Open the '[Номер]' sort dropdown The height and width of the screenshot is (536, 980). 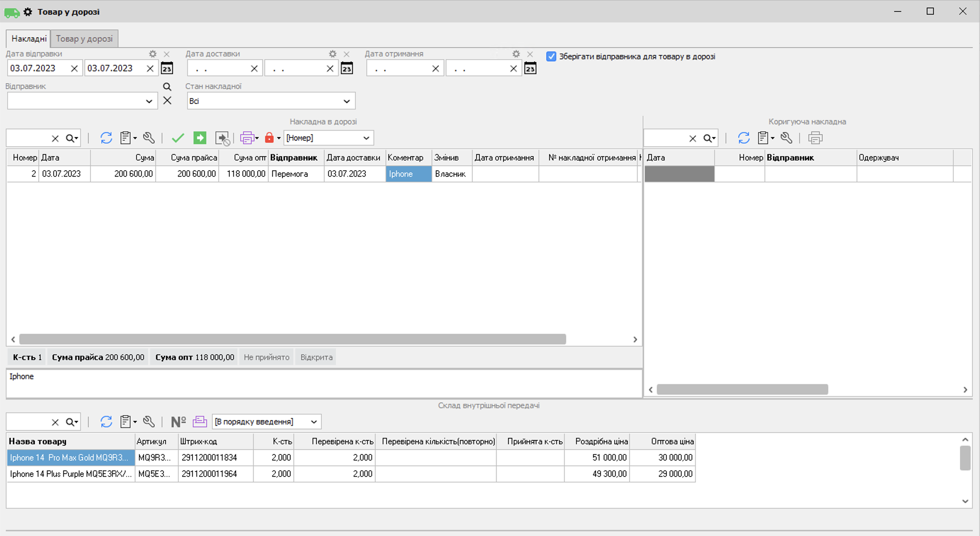click(x=366, y=138)
